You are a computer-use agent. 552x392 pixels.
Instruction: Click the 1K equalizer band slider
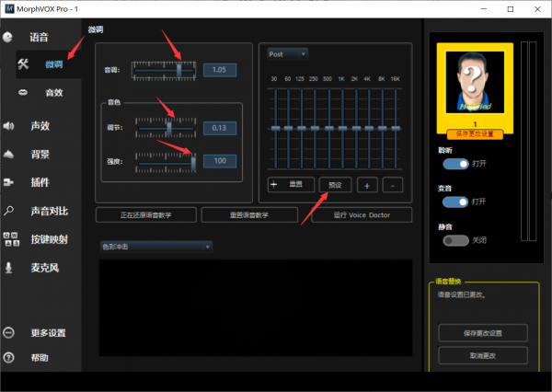pyautogui.click(x=342, y=129)
